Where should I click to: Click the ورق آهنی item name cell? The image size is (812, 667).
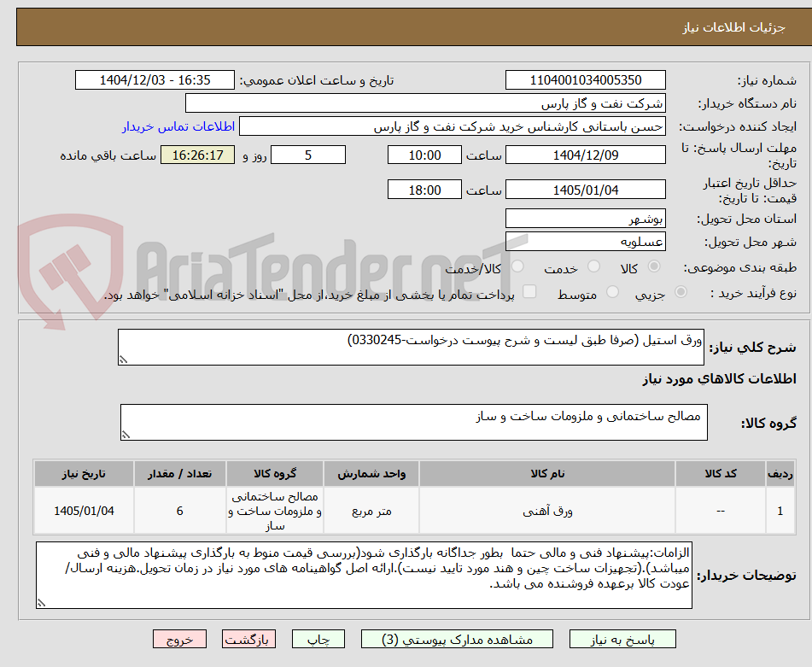click(x=547, y=511)
